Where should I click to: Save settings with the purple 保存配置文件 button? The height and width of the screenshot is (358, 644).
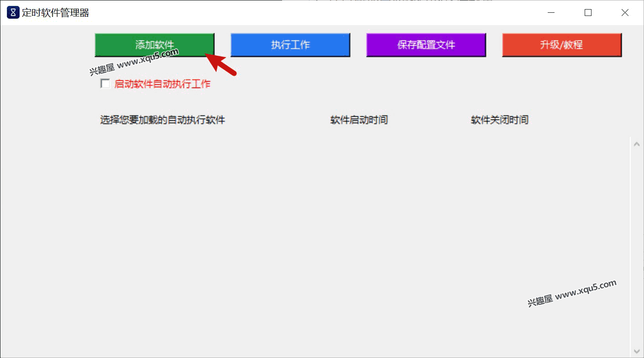pos(426,45)
